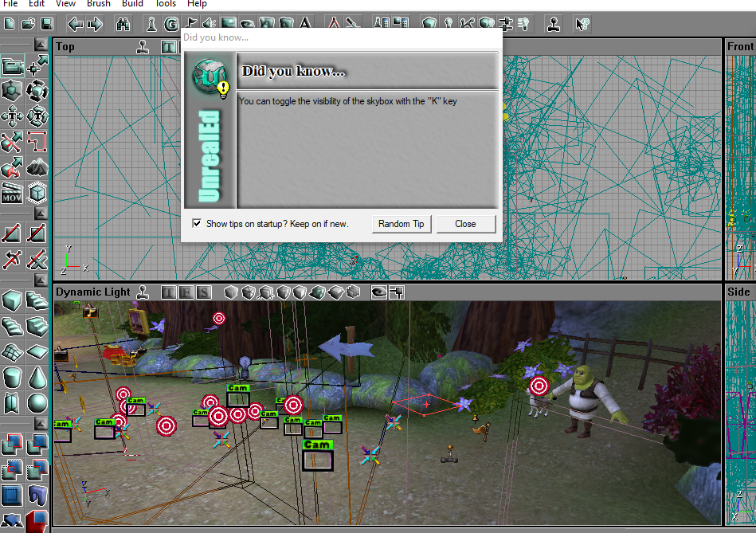Select the Camera Movement tool

coord(12,66)
